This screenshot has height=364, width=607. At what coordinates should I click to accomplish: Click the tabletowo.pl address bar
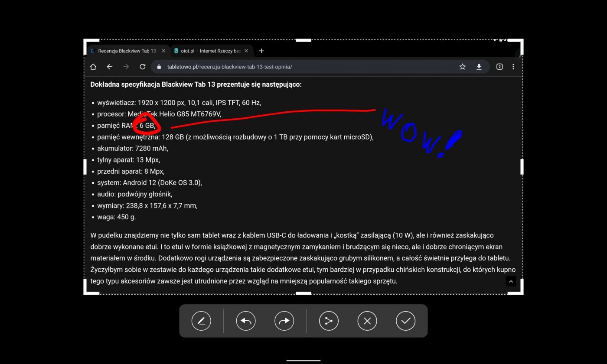(303, 67)
